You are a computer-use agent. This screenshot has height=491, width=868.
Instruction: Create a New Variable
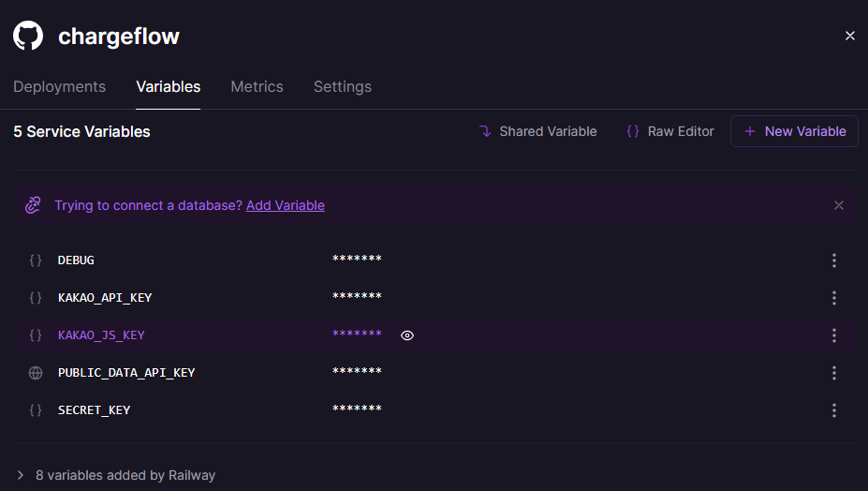[x=794, y=131]
